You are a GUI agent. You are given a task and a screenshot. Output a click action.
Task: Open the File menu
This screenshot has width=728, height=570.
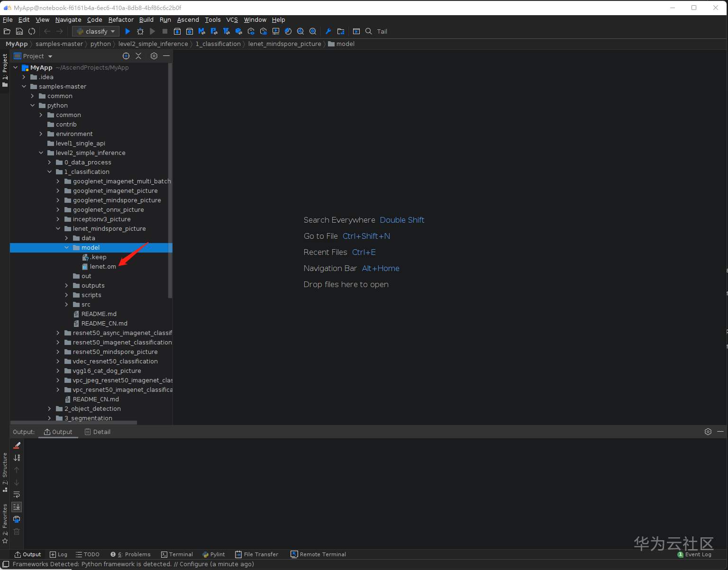click(x=8, y=19)
